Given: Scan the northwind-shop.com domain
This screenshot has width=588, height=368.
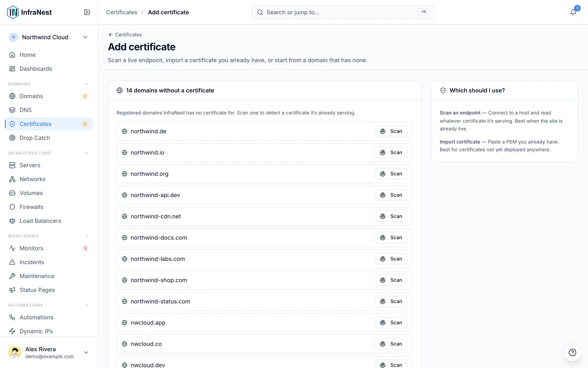Looking at the screenshot, I should [x=391, y=280].
